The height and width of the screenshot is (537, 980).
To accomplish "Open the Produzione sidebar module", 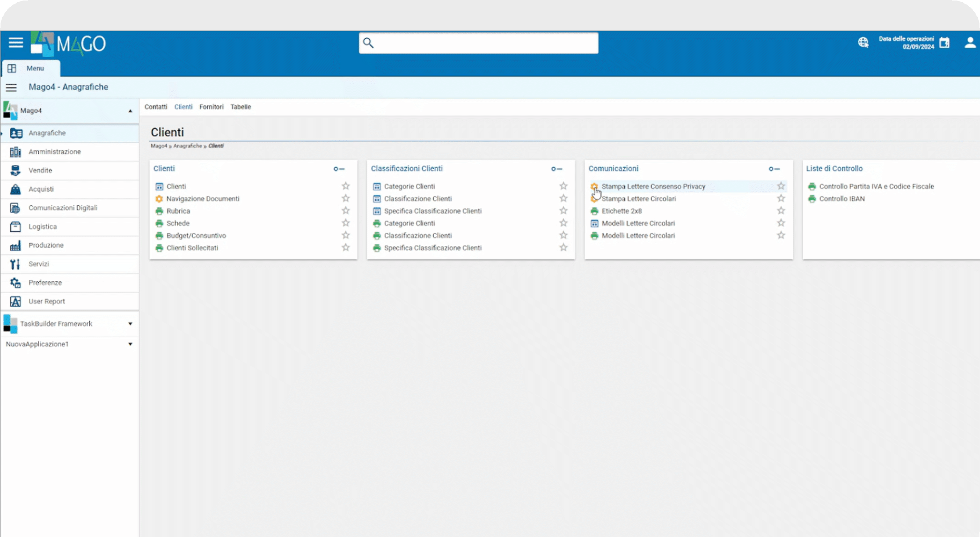I will point(46,245).
